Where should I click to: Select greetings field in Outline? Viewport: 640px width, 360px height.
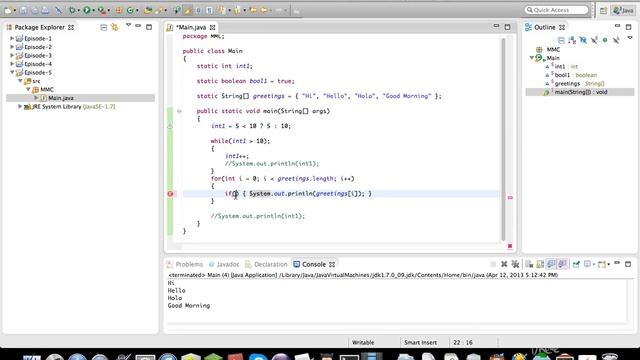[x=575, y=84]
